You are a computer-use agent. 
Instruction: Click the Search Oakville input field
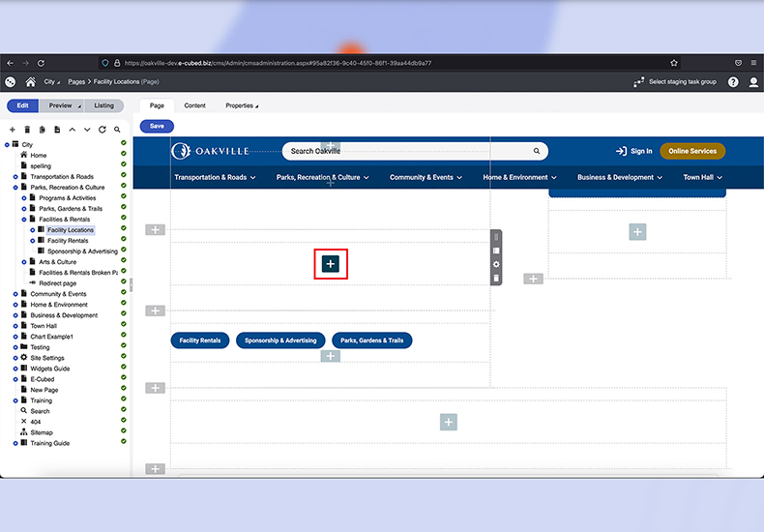tap(406, 151)
